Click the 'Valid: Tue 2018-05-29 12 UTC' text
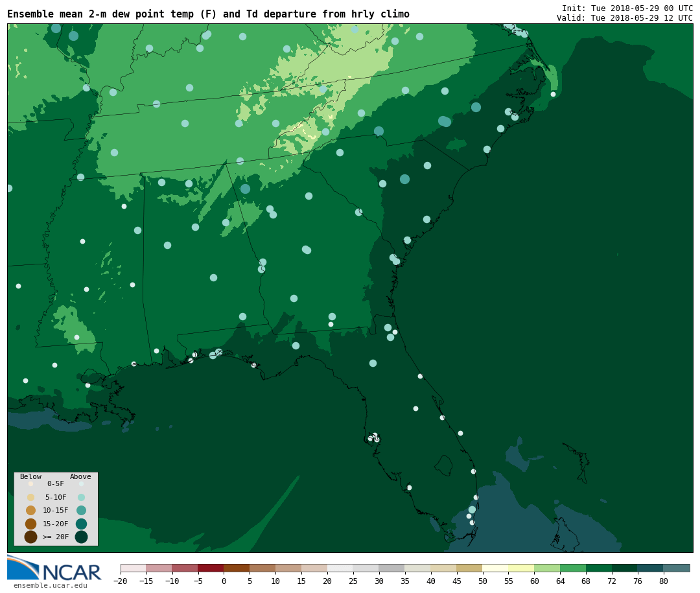The width and height of the screenshot is (700, 593). (624, 18)
